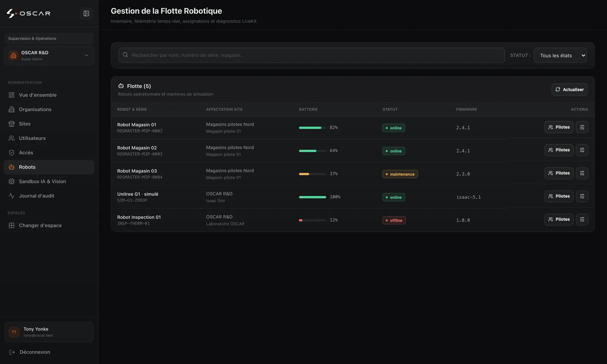
Task: Click the TY user avatar
Action: (x=14, y=332)
